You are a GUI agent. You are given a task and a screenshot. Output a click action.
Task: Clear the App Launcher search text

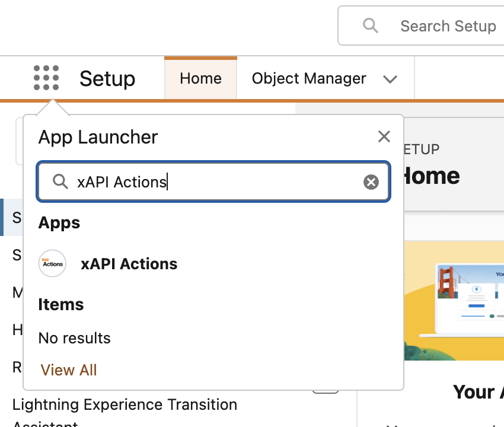(x=371, y=182)
